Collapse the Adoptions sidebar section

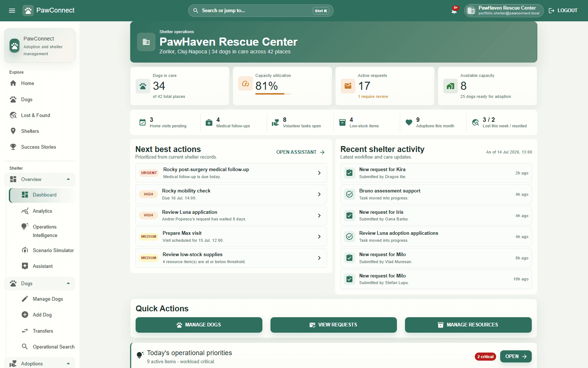coord(68,364)
